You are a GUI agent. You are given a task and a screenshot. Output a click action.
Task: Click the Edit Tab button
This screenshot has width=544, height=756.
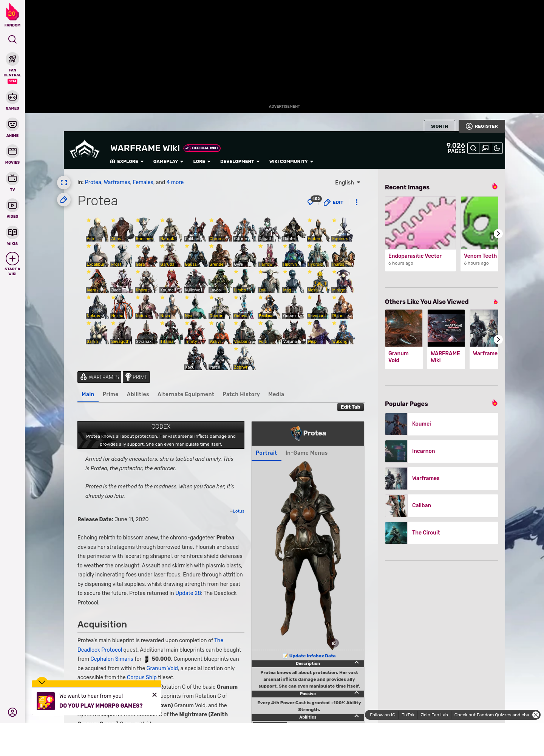(350, 407)
